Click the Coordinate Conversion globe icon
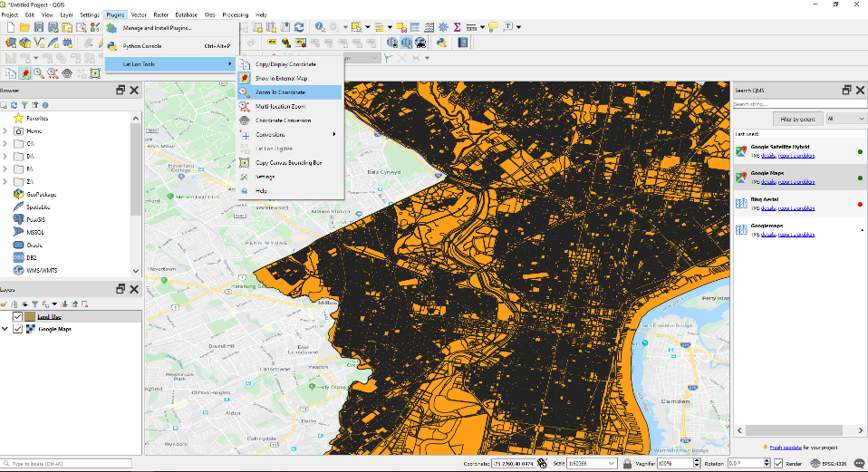Viewport: 868px width, 472px height. click(x=245, y=120)
